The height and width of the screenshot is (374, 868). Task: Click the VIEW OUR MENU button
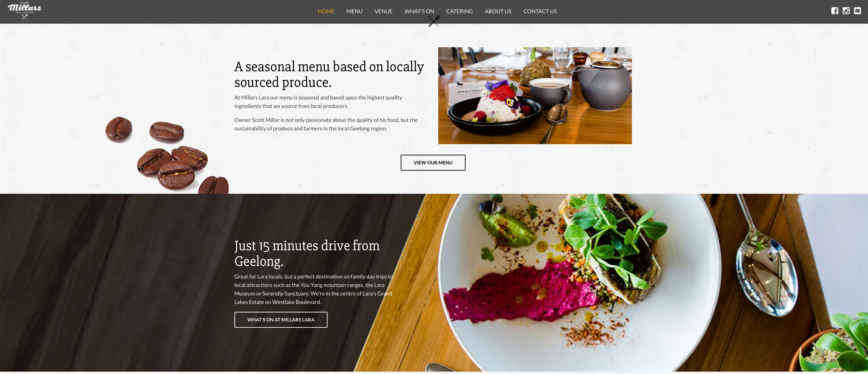[x=433, y=162]
